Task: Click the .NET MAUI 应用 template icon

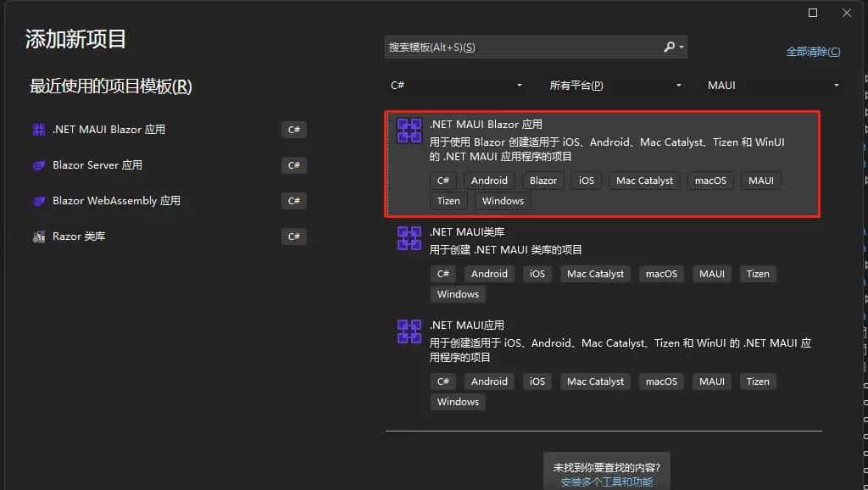Action: pyautogui.click(x=409, y=332)
